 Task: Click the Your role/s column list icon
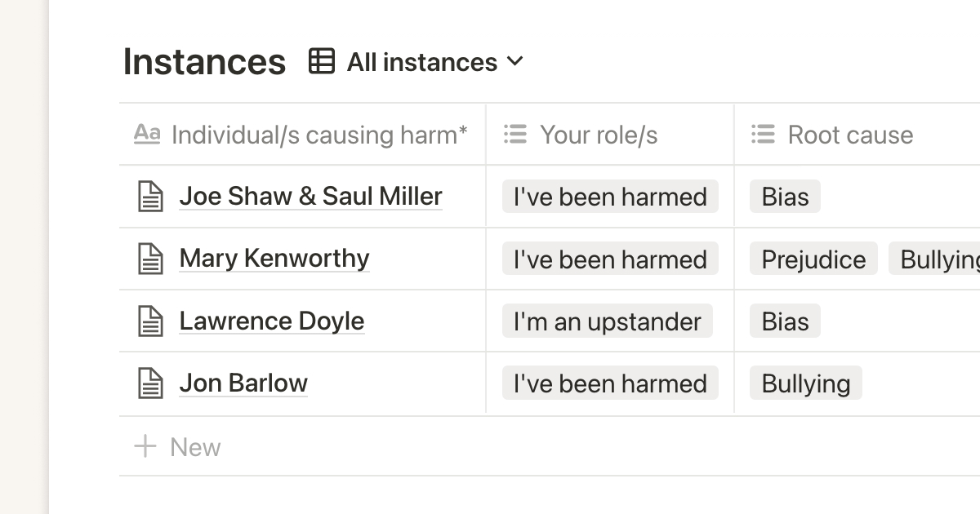click(515, 135)
